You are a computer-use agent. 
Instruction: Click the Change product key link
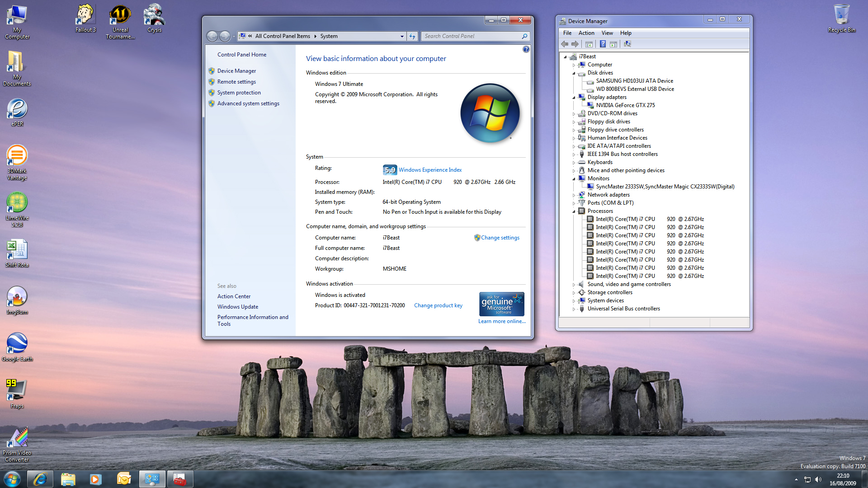(x=438, y=305)
